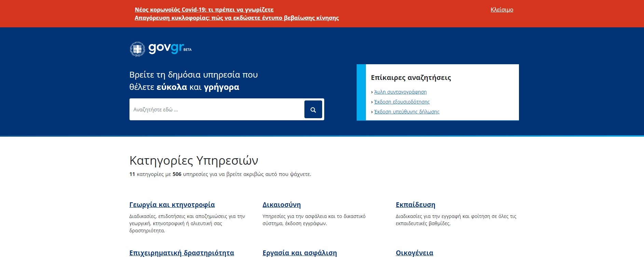
Task: Open the Γεωργία και κτηνοτροφία category
Action: click(172, 205)
